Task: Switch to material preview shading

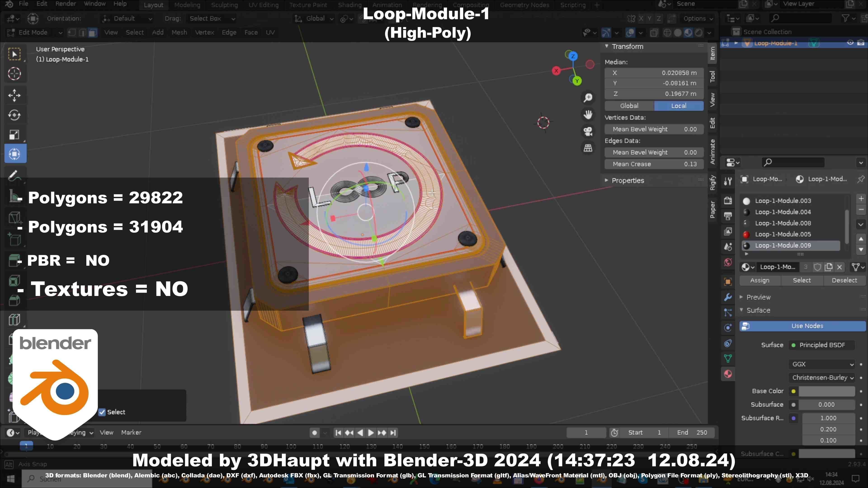Action: [688, 33]
